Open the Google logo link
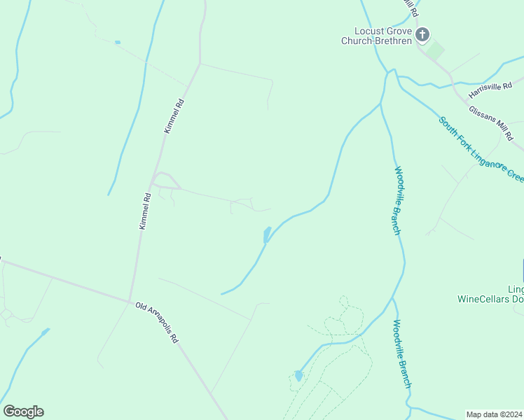 click(23, 412)
